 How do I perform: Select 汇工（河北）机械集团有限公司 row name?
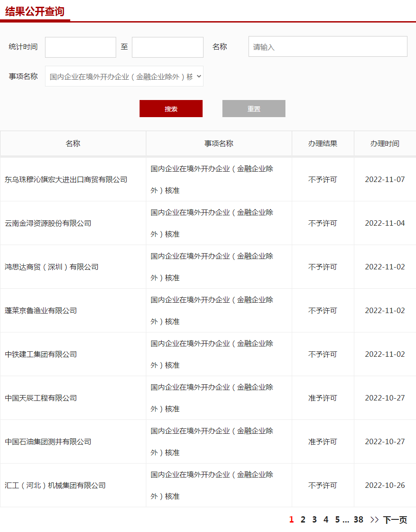tap(55, 486)
